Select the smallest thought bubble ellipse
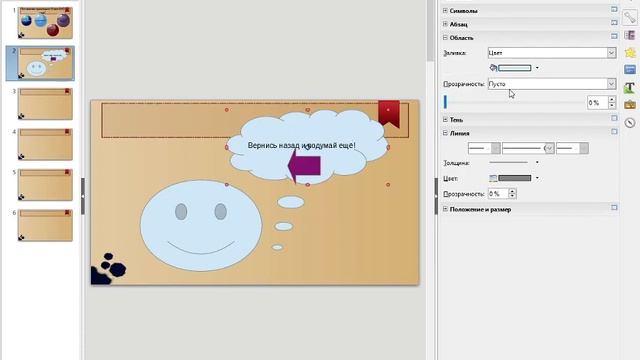This screenshot has height=360, width=640. tap(278, 247)
